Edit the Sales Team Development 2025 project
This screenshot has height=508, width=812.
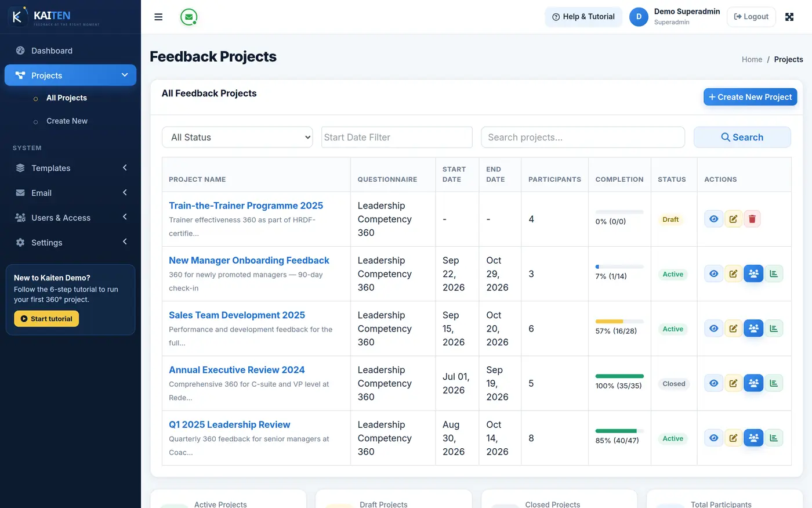coord(733,329)
